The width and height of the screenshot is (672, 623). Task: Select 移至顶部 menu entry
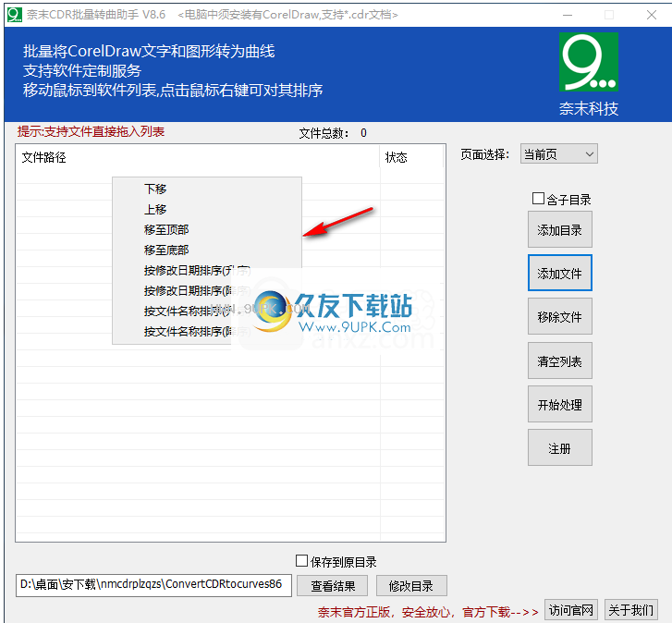coord(207,229)
